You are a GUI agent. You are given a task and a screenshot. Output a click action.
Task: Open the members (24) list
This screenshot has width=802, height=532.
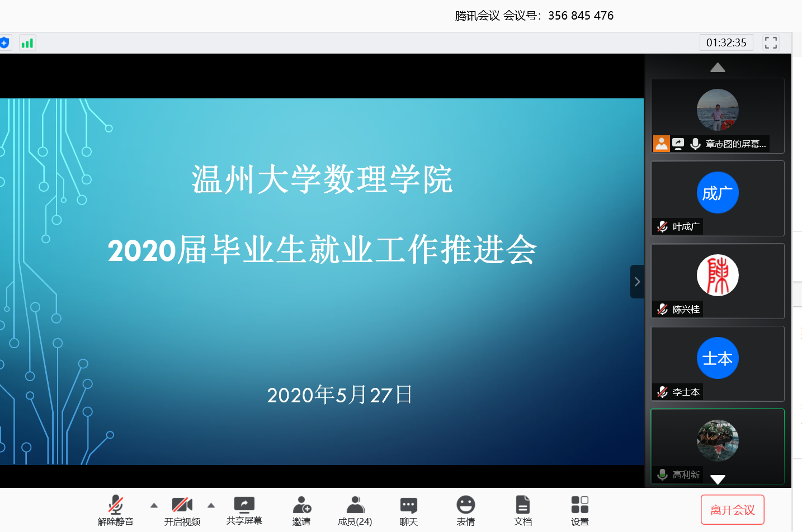click(x=355, y=506)
